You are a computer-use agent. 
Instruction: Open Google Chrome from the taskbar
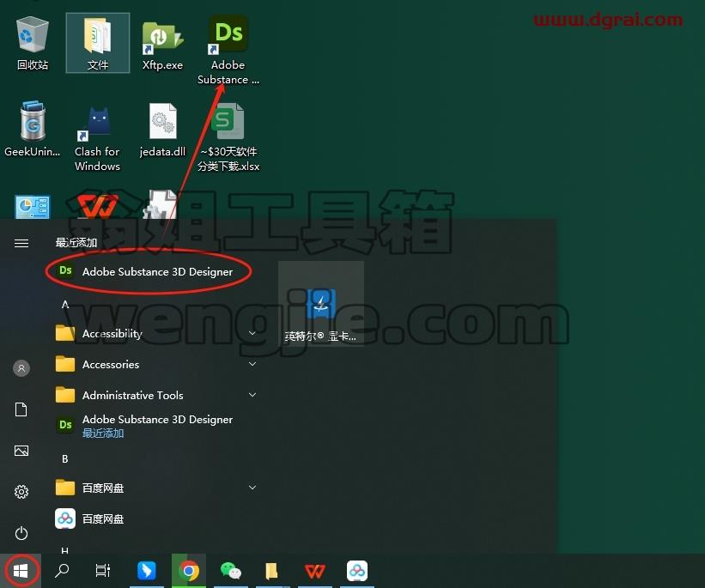point(189,571)
